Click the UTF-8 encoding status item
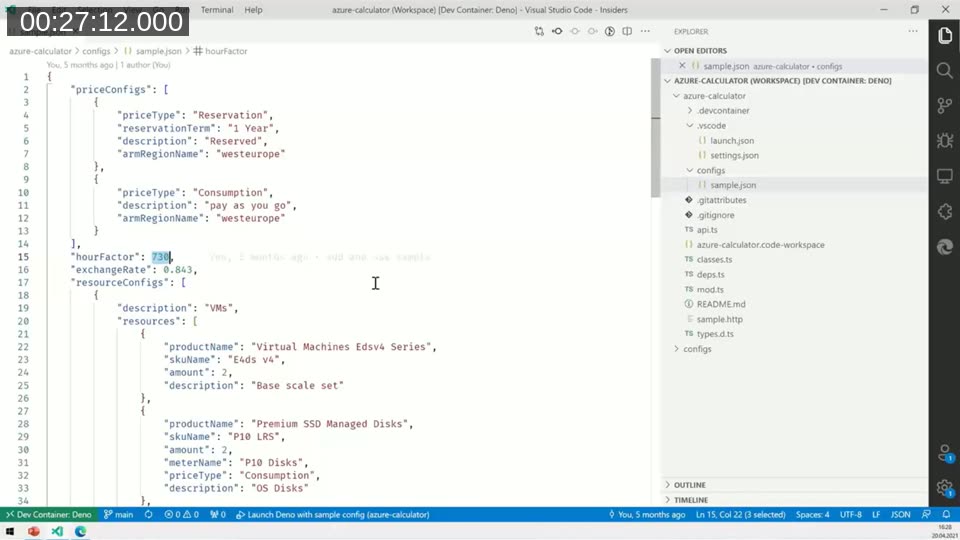The image size is (960, 540). coord(850,515)
